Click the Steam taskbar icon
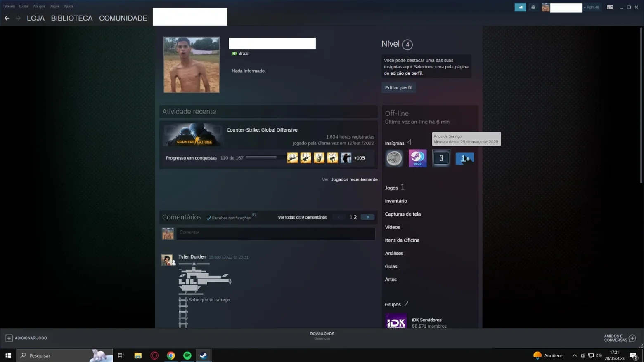This screenshot has width=644, height=362. [204, 355]
